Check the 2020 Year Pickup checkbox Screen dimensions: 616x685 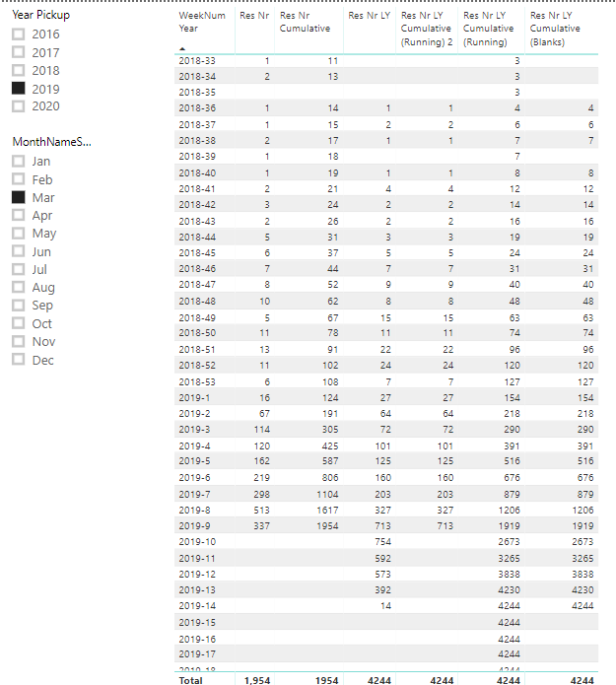coord(19,106)
